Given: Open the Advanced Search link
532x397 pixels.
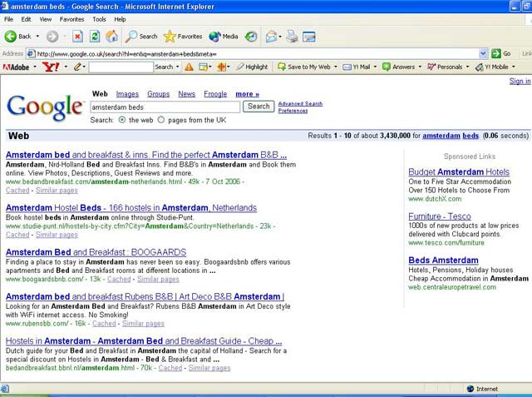Looking at the screenshot, I should pos(300,103).
